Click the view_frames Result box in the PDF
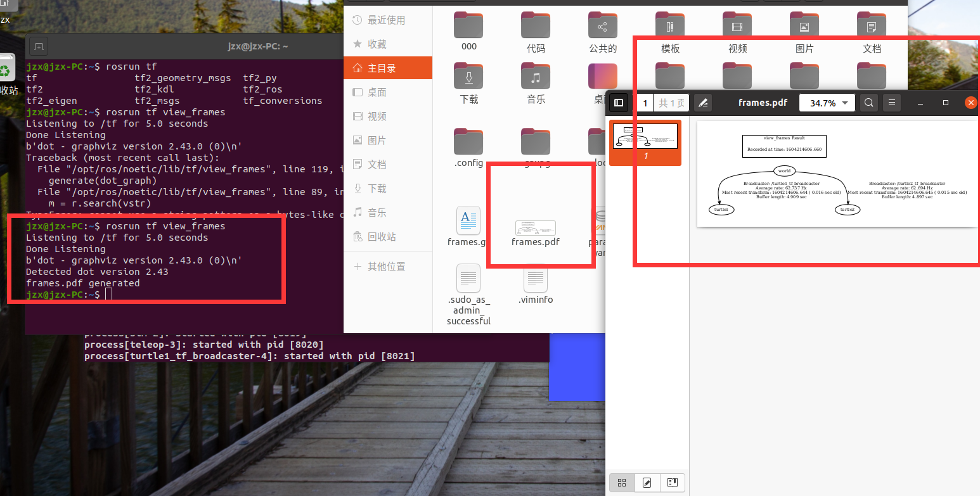The height and width of the screenshot is (496, 980). (x=784, y=146)
